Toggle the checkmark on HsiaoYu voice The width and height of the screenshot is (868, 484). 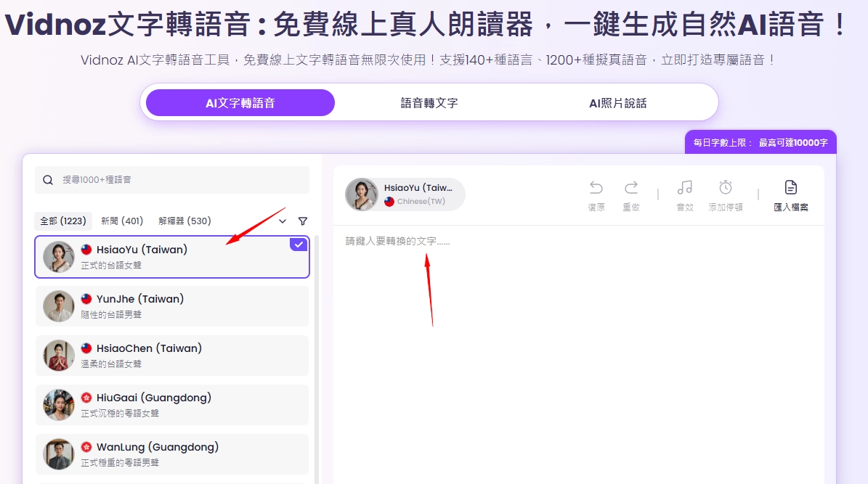299,245
